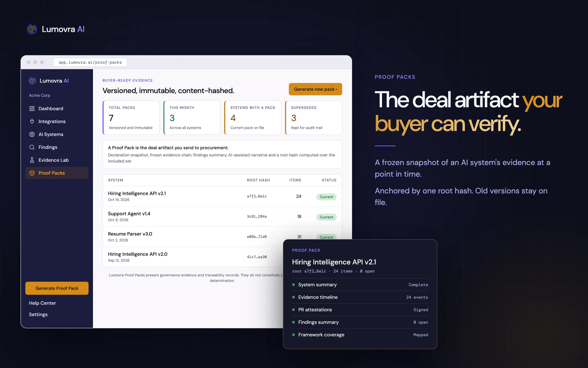Go to AI Systems section

tap(57, 134)
